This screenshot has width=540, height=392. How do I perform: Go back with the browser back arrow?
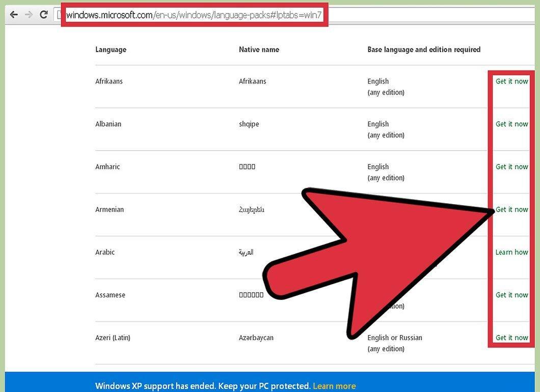tap(14, 15)
